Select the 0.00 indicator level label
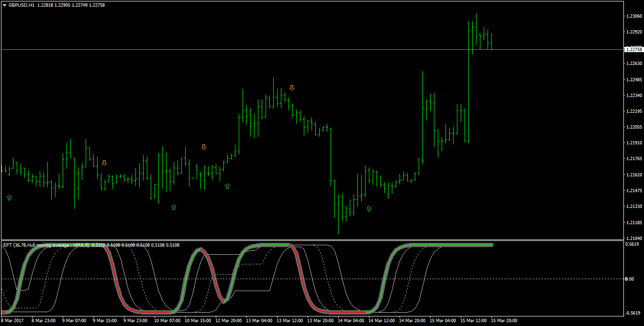The width and height of the screenshot is (644, 326). [x=631, y=279]
